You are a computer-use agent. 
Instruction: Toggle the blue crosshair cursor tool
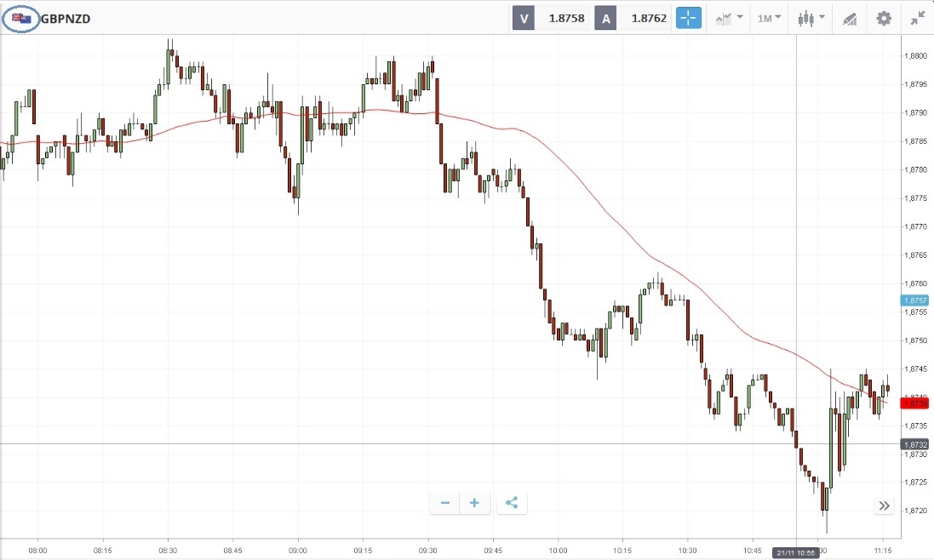coord(689,18)
